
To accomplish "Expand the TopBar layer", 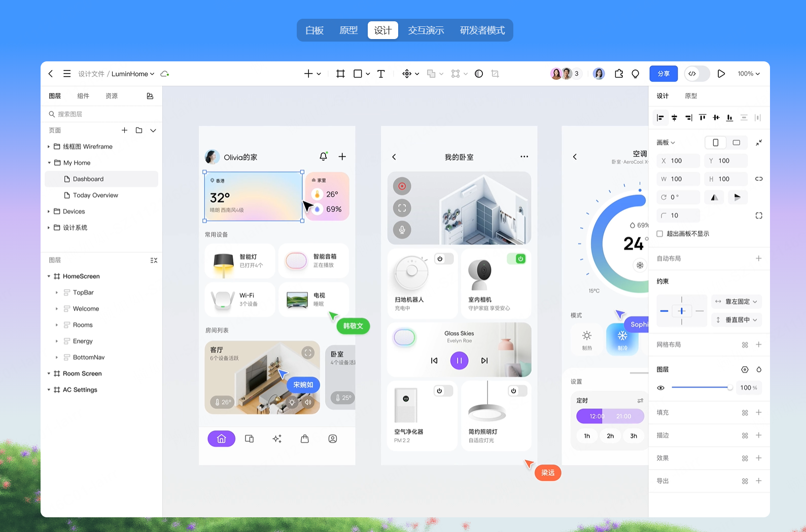I will point(57,293).
